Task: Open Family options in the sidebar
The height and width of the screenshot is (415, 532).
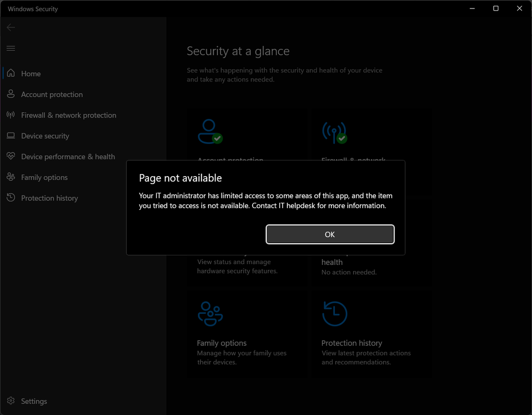Action: (x=44, y=177)
